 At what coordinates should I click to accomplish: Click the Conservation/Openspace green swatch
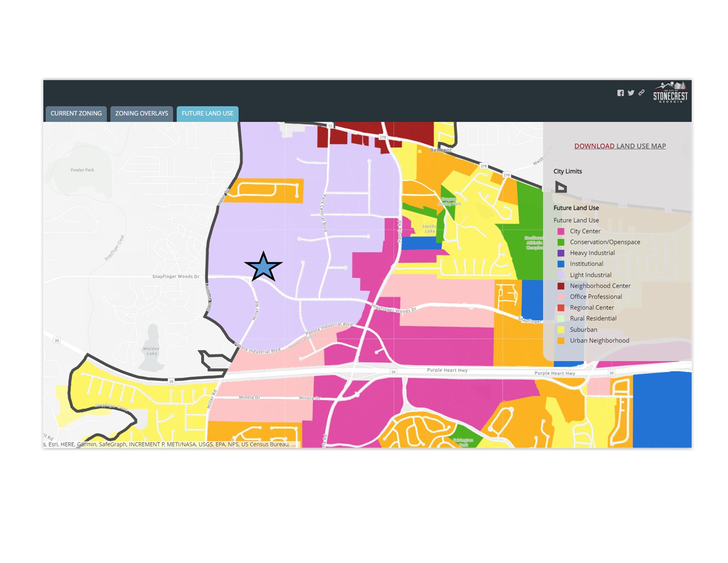coord(561,242)
